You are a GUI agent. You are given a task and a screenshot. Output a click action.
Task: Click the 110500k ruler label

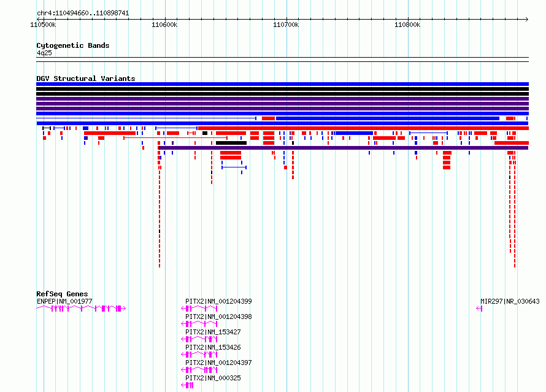[x=43, y=25]
